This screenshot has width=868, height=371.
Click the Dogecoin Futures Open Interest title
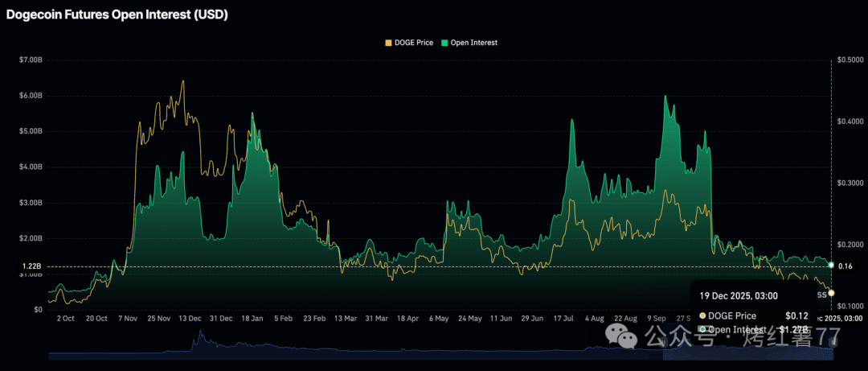pos(117,15)
